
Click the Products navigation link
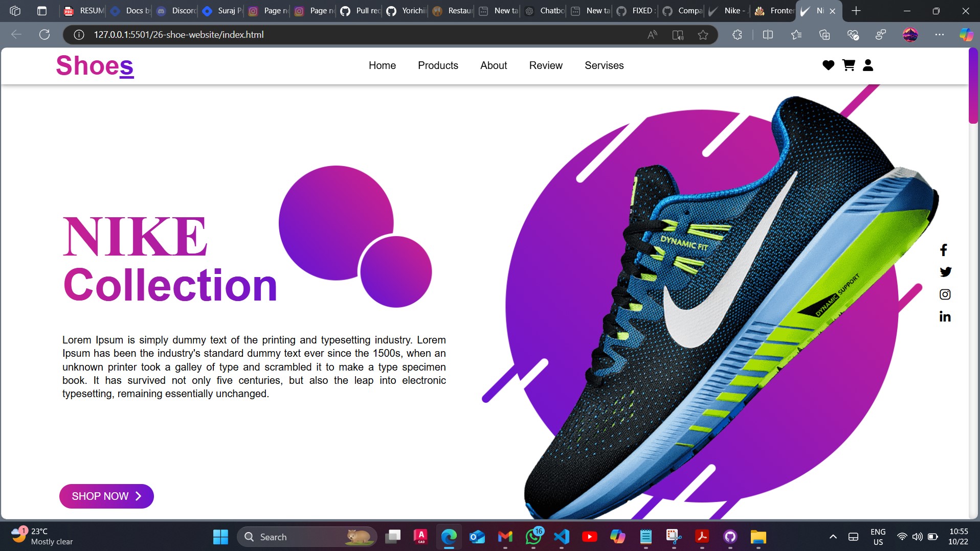pyautogui.click(x=438, y=65)
